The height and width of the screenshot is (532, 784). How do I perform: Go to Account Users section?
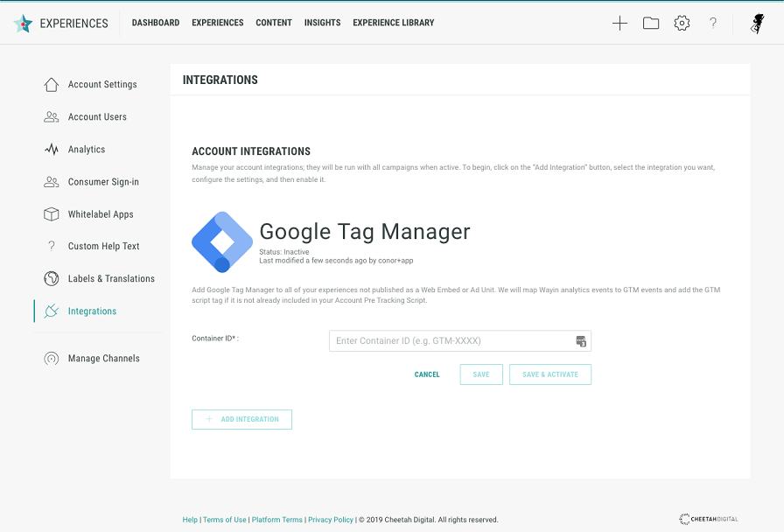coord(97,117)
